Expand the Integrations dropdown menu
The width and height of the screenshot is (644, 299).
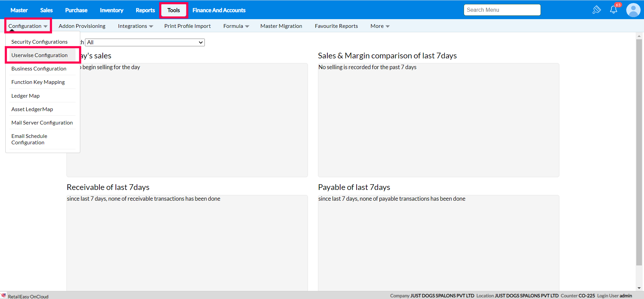tap(135, 26)
